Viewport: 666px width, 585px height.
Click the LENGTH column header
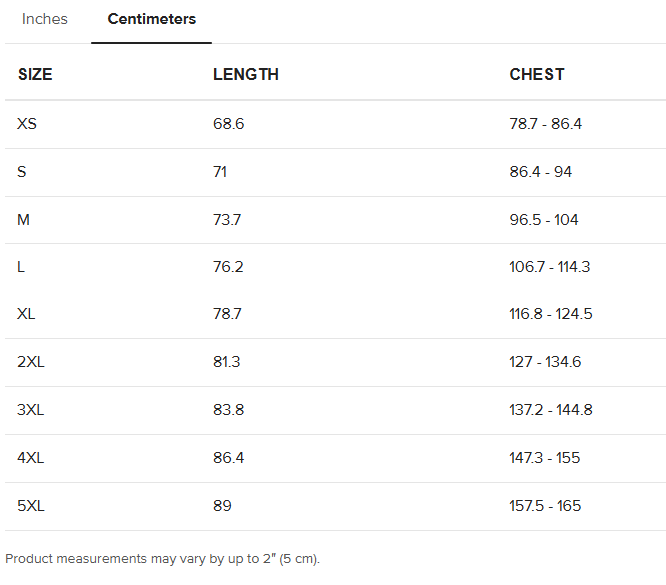click(246, 74)
